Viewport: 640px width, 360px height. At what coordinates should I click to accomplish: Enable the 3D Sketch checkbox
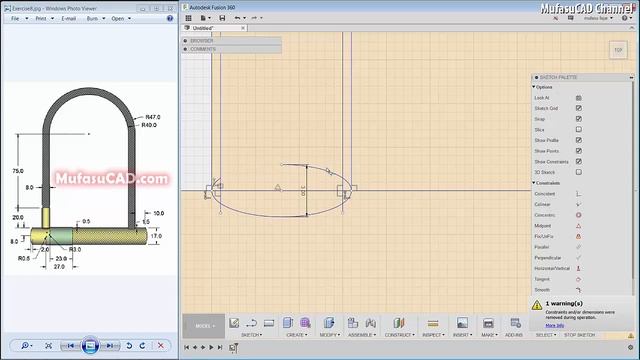pos(578,172)
